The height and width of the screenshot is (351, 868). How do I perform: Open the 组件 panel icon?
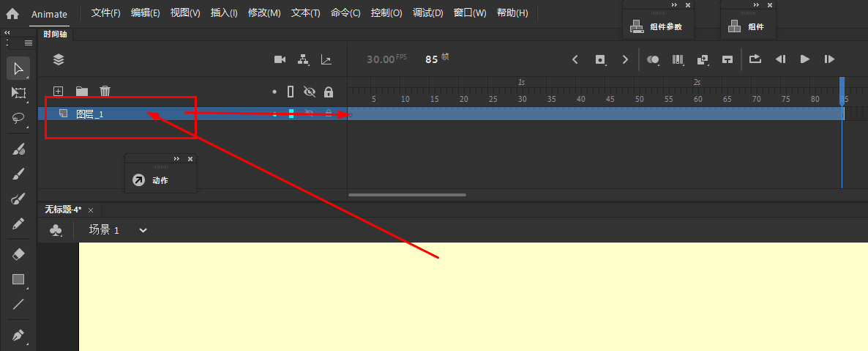735,26
